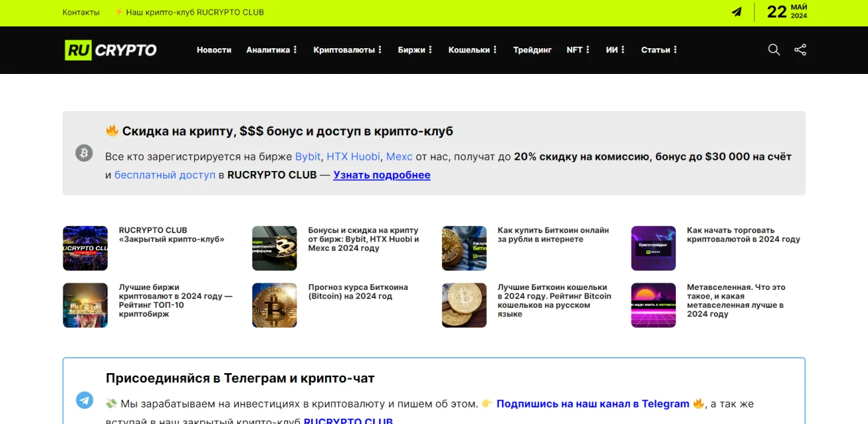Open the Трейдинг menu item
This screenshot has width=868, height=424.
tap(532, 50)
